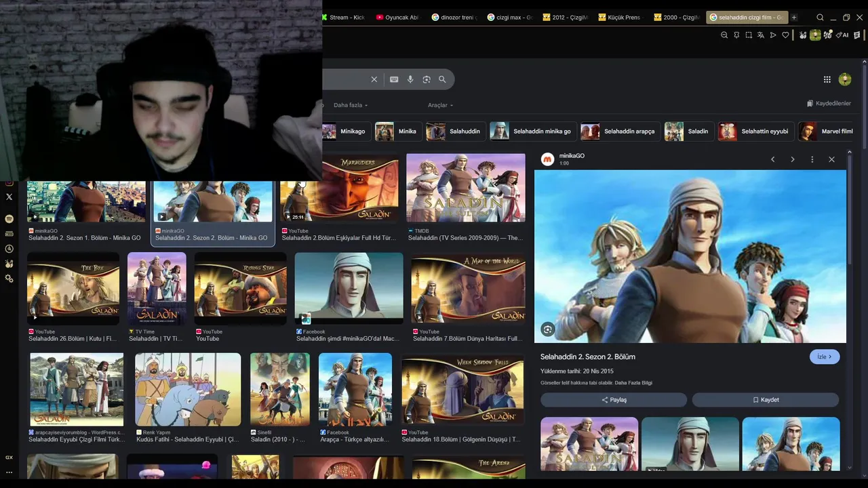Search by image with the lens icon
The height and width of the screenshot is (488, 868).
coord(427,79)
